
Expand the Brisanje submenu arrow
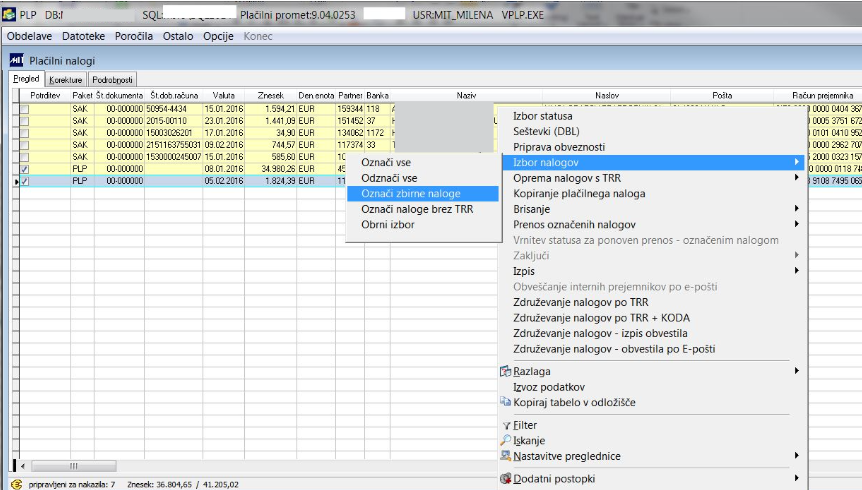(796, 208)
